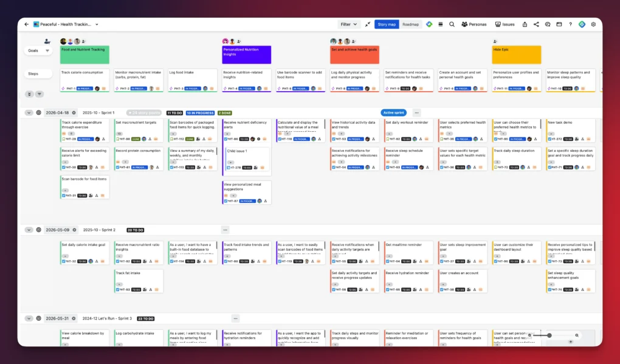Toggle checkbox icon on HT-87 card
The image size is (620, 364).
coord(226,201)
